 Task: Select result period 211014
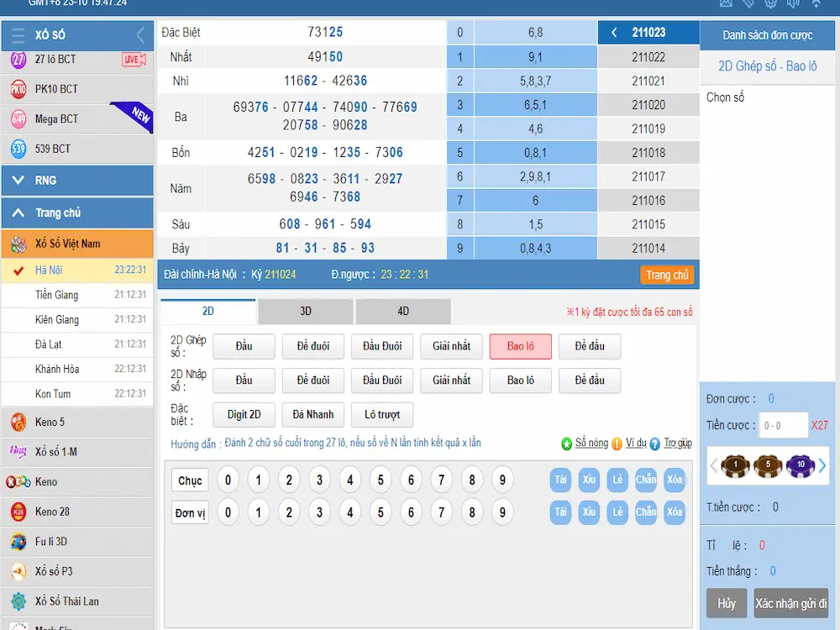[x=648, y=249]
